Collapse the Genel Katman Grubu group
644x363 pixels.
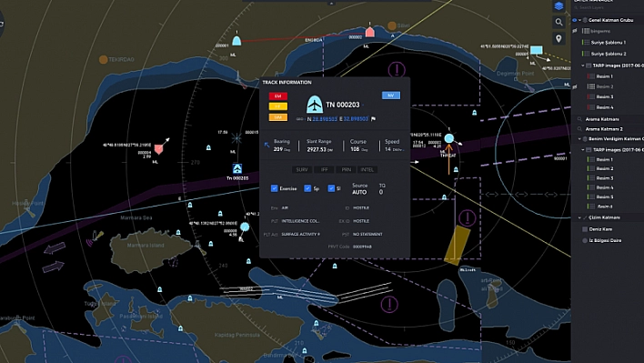(x=579, y=20)
